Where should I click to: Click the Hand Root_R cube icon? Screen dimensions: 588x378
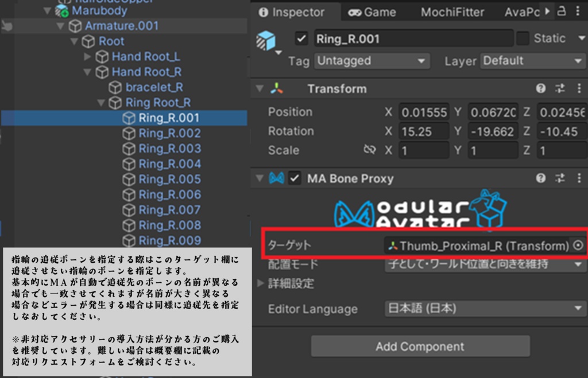pyautogui.click(x=102, y=72)
